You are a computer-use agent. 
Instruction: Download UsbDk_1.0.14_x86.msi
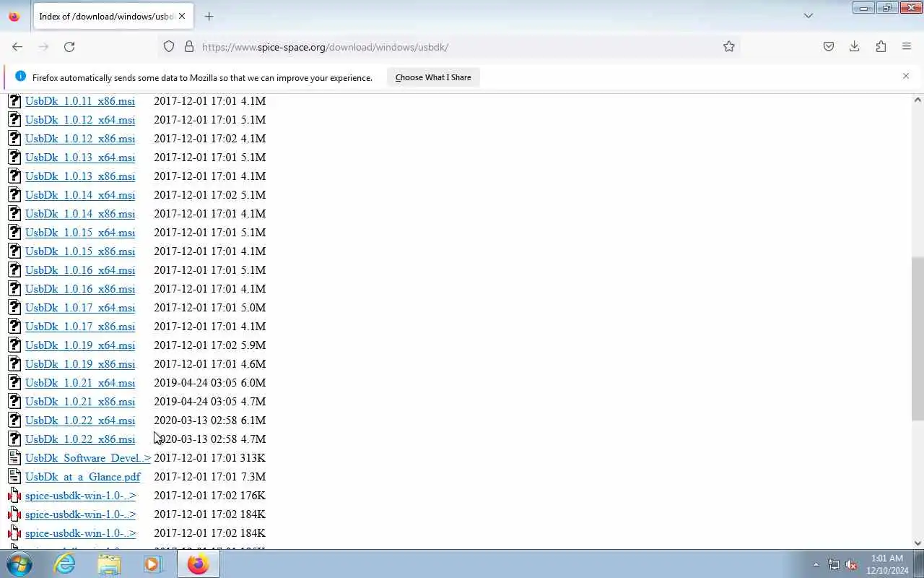tap(80, 214)
